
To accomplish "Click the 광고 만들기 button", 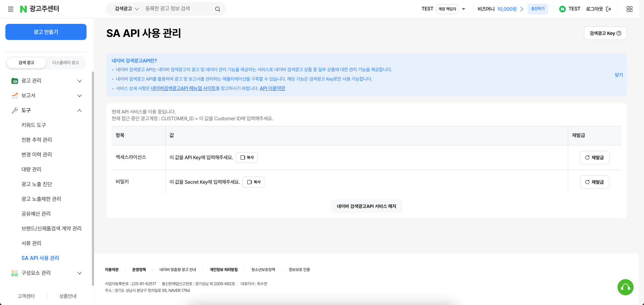I will [46, 32].
